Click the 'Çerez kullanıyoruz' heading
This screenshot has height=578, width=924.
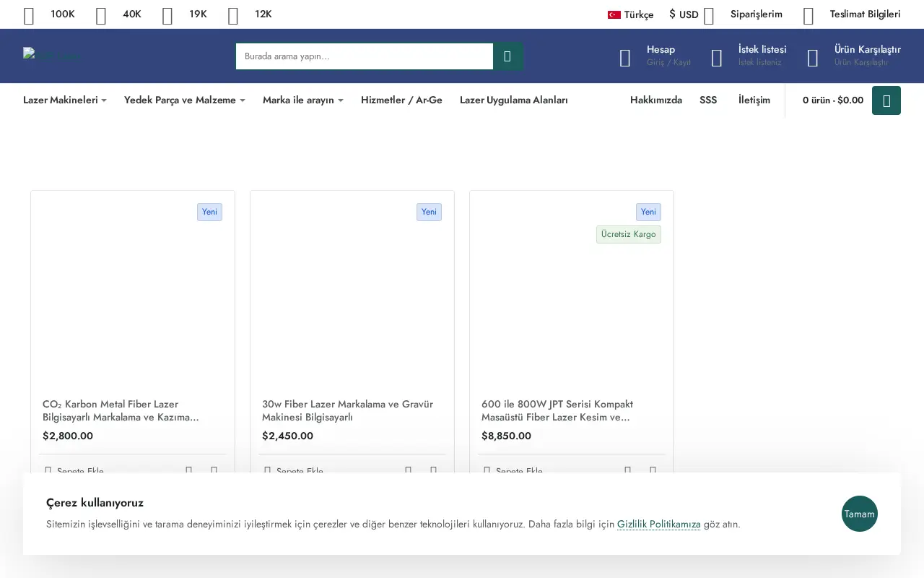point(95,503)
